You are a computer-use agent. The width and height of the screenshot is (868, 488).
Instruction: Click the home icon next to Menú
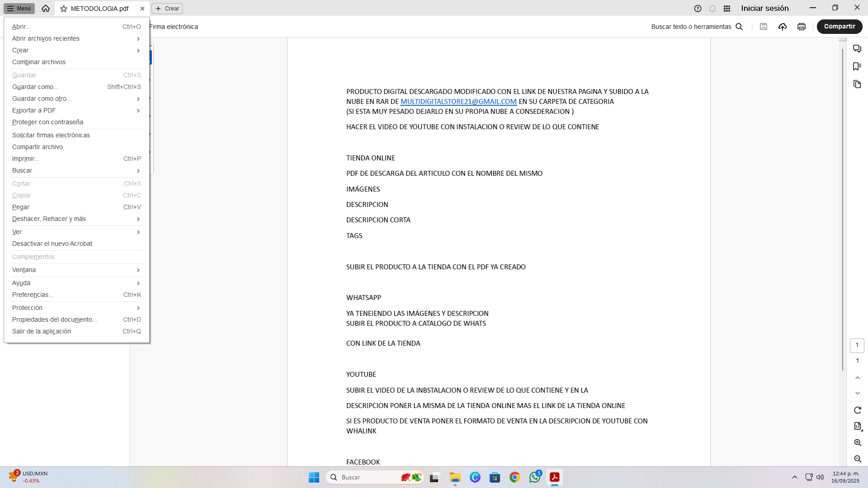(46, 9)
